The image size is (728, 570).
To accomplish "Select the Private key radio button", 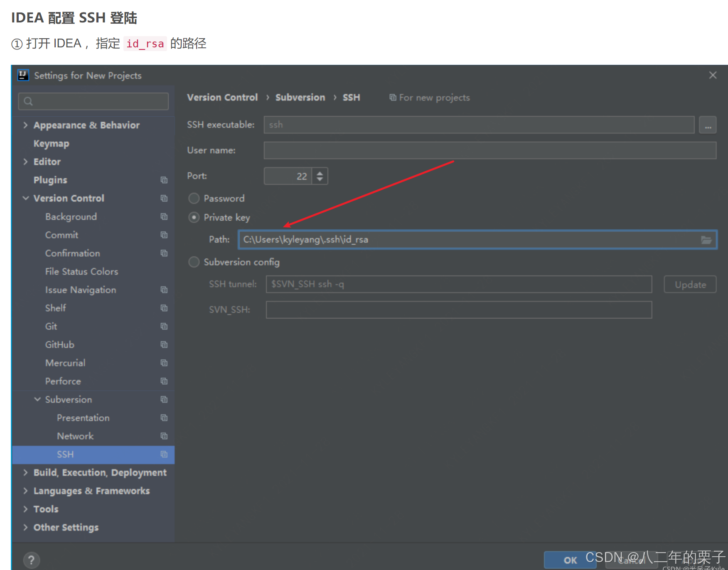I will [194, 217].
